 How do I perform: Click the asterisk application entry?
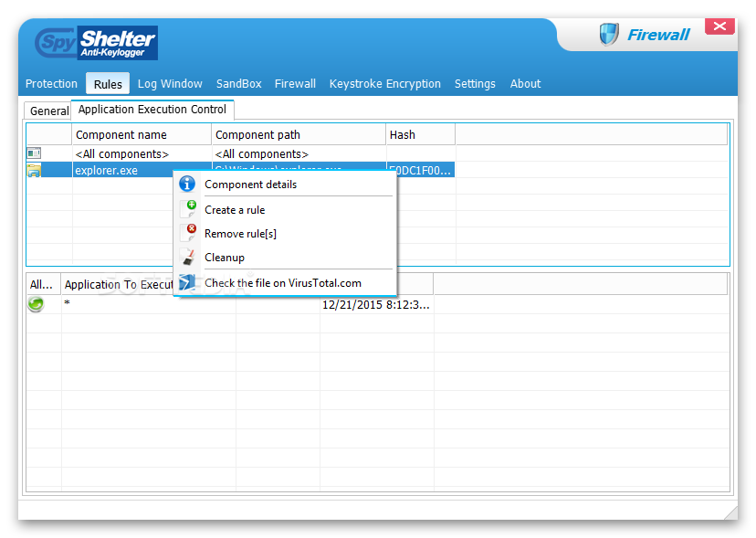point(67,303)
